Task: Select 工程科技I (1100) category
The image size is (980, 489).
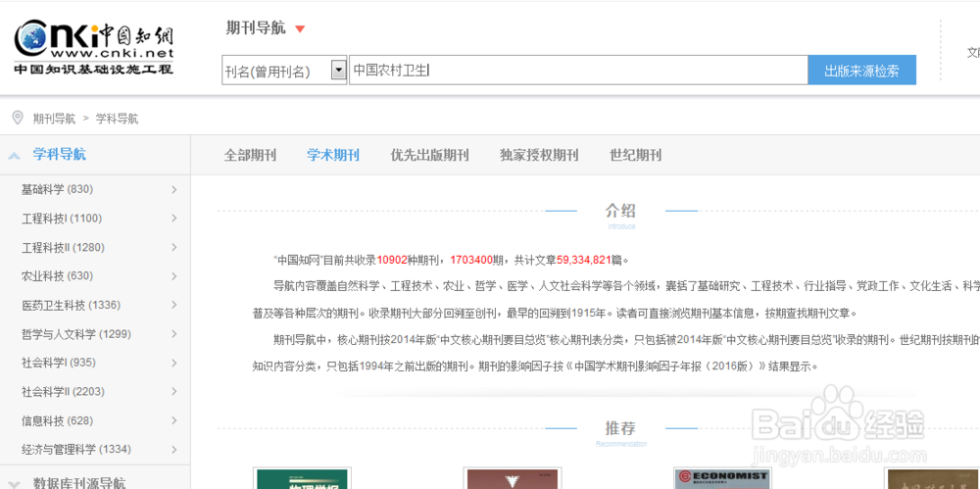Action: click(x=62, y=219)
